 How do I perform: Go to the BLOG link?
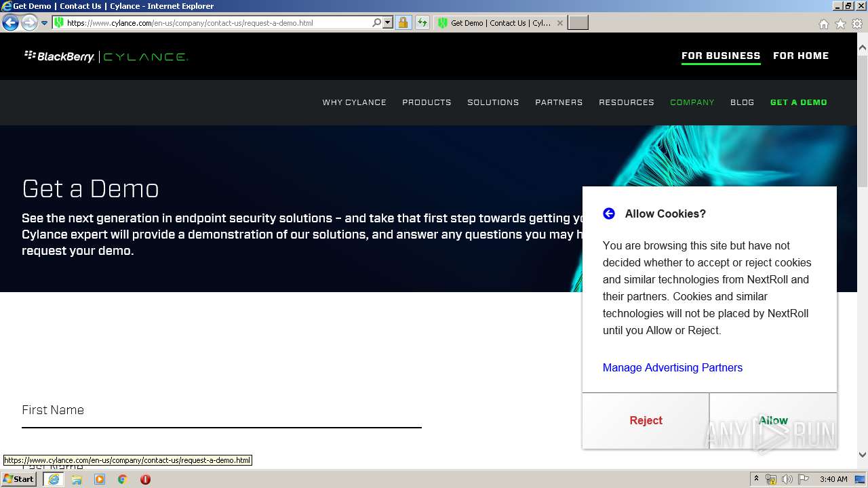pyautogui.click(x=743, y=102)
